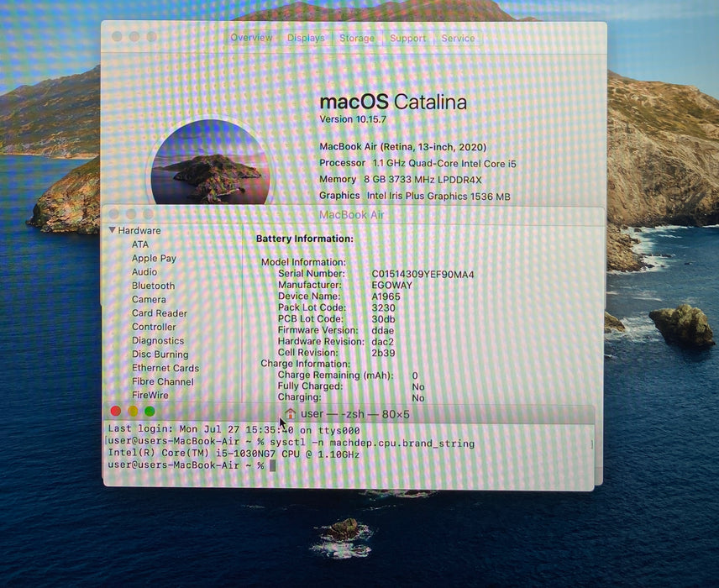The height and width of the screenshot is (588, 719).
Task: Click the battery Serial Number value
Action: [x=422, y=275]
